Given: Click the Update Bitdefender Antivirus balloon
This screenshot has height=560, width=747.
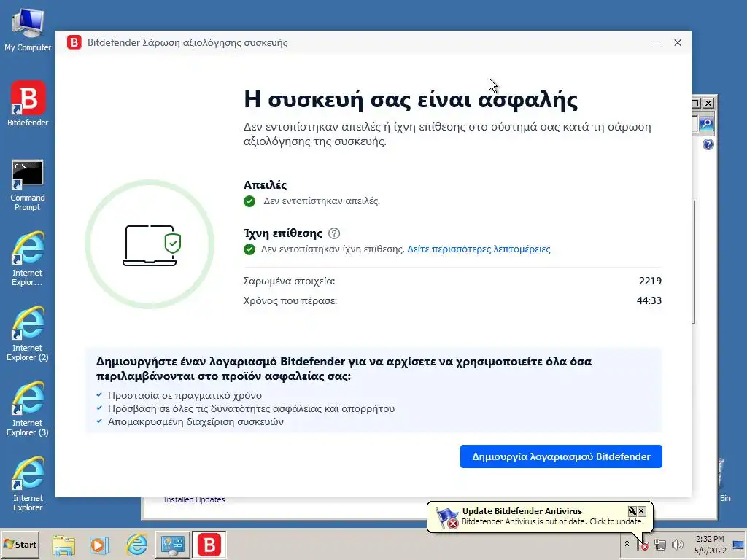Looking at the screenshot, I should tap(540, 517).
